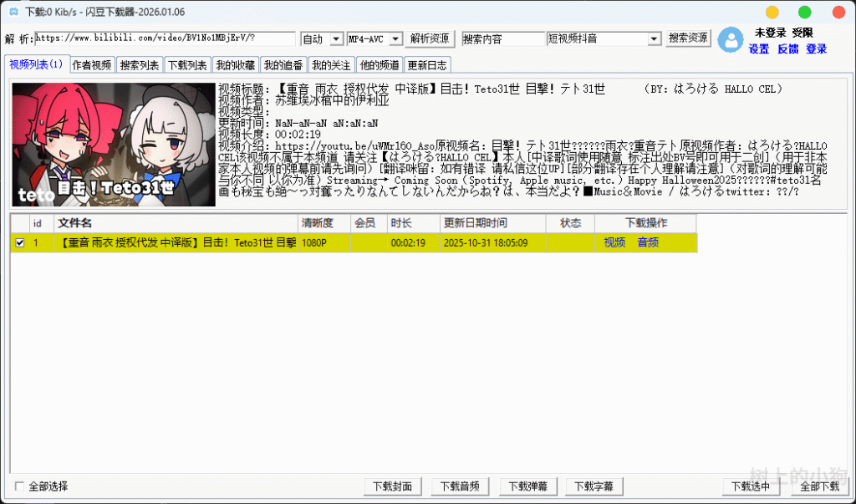Viewport: 856px width, 504px height.
Task: Click the 全部下载 button
Action: coord(819,486)
